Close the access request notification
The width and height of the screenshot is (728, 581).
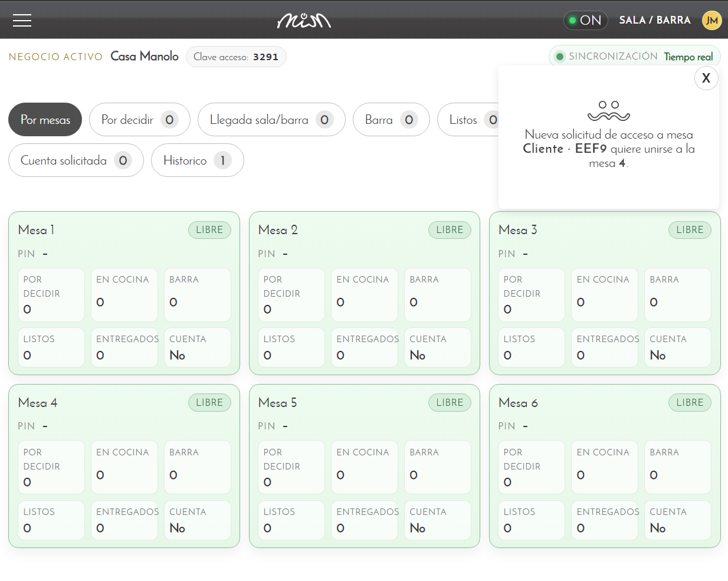pos(706,78)
